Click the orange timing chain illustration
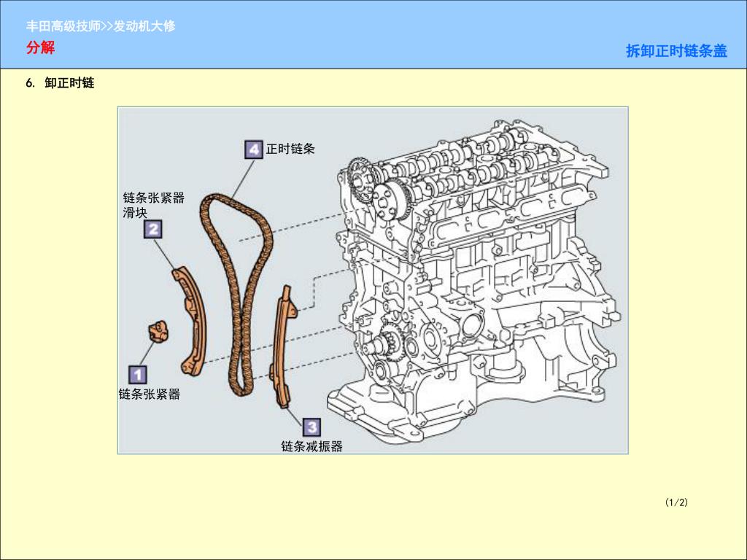This screenshot has height=560, width=747. tap(236, 295)
